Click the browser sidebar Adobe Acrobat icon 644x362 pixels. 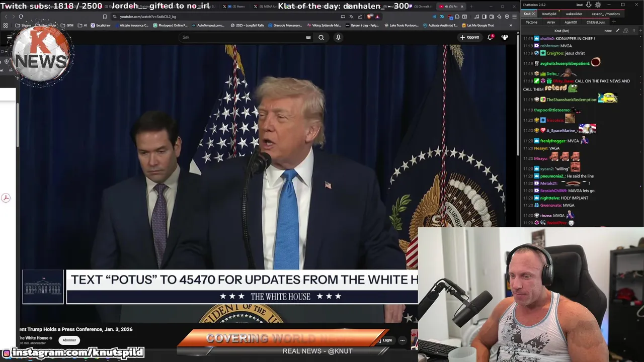coord(6,198)
